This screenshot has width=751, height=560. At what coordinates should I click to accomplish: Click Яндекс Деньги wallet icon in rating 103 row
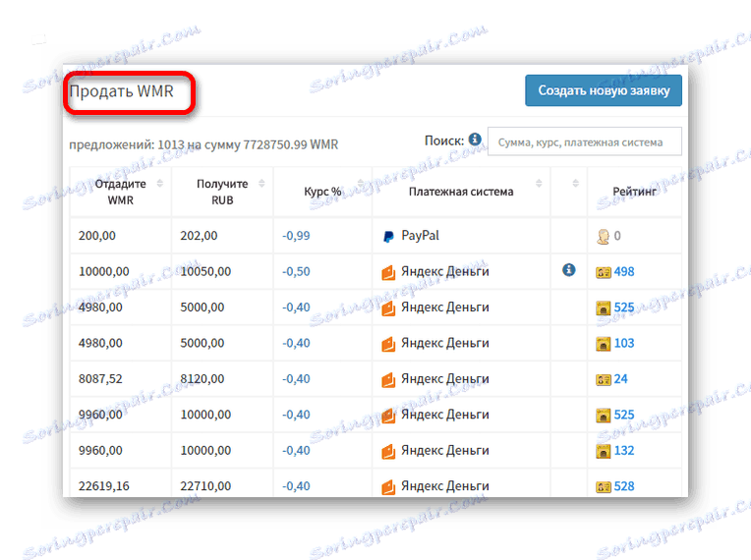pos(388,344)
